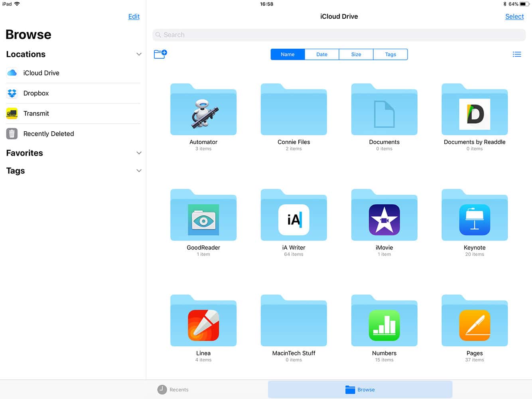Create a new folder with plus icon

coord(160,54)
